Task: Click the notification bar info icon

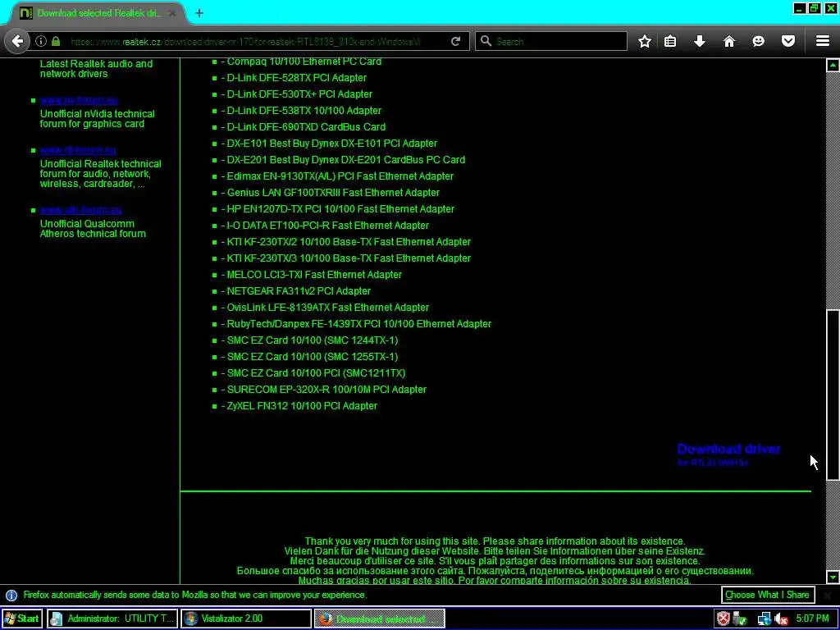Action: tap(11, 596)
